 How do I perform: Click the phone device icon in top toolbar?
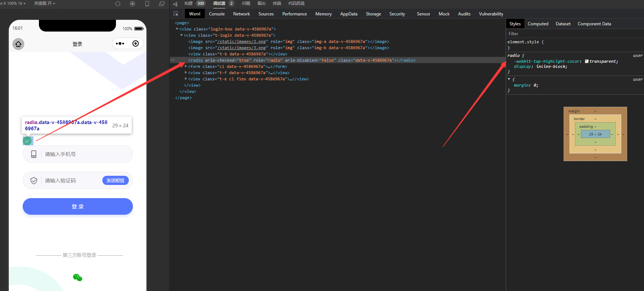(x=147, y=4)
